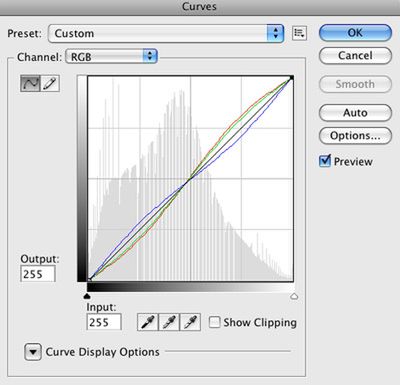The width and height of the screenshot is (400, 385).
Task: Pick the gray point eyedropper
Action: pyautogui.click(x=169, y=322)
